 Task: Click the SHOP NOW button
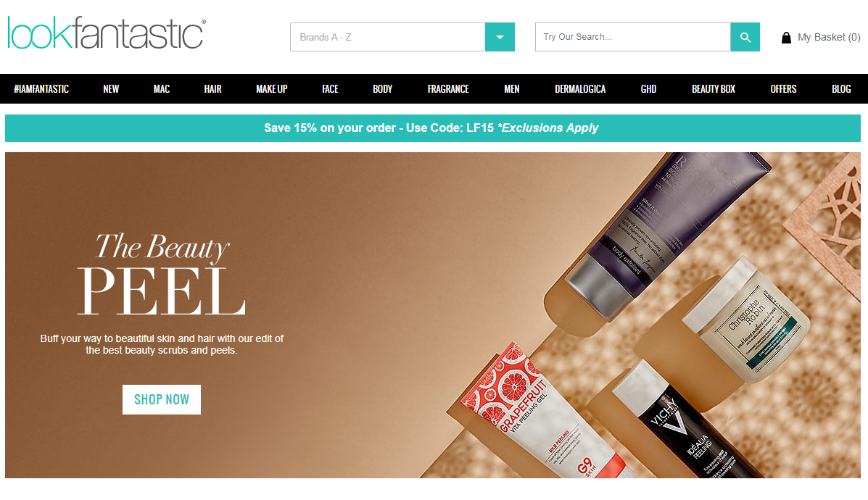[x=162, y=399]
